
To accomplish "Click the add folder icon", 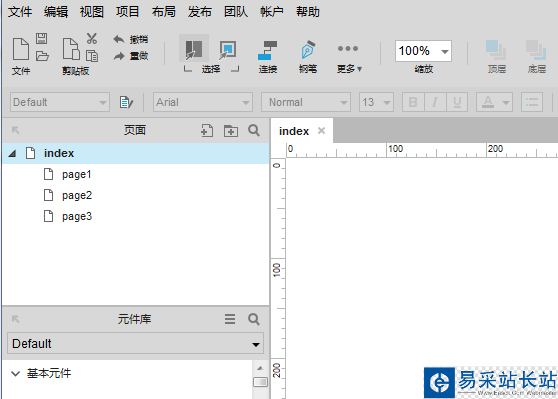I will (231, 131).
